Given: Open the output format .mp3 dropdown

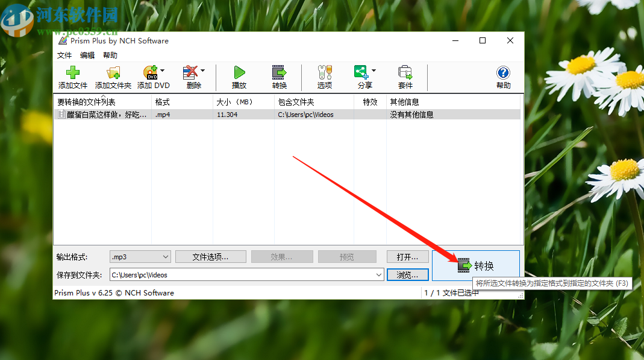Looking at the screenshot, I should click(165, 256).
